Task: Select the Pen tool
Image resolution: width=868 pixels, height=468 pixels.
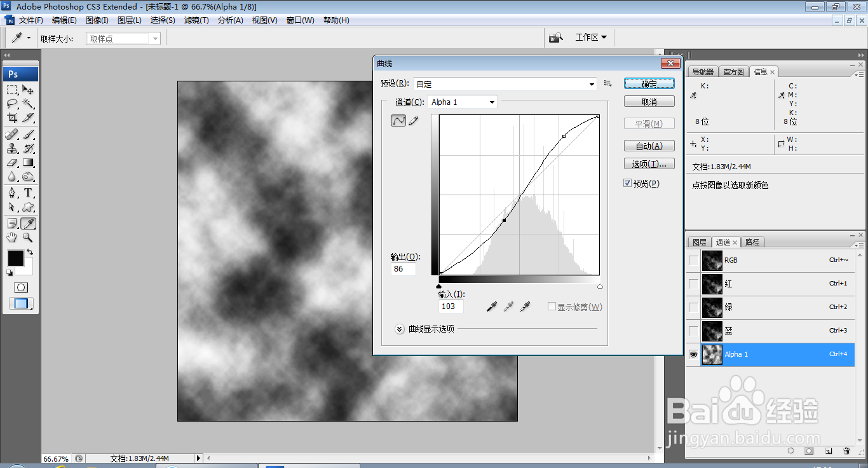Action: pyautogui.click(x=12, y=193)
